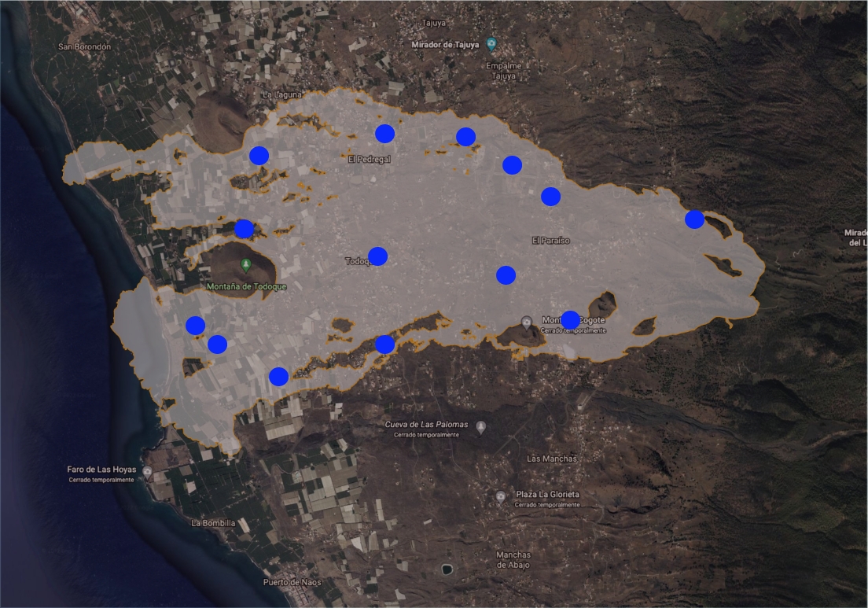Click the La Laguna town label
Viewport: 868px width, 608px height.
coord(282,95)
